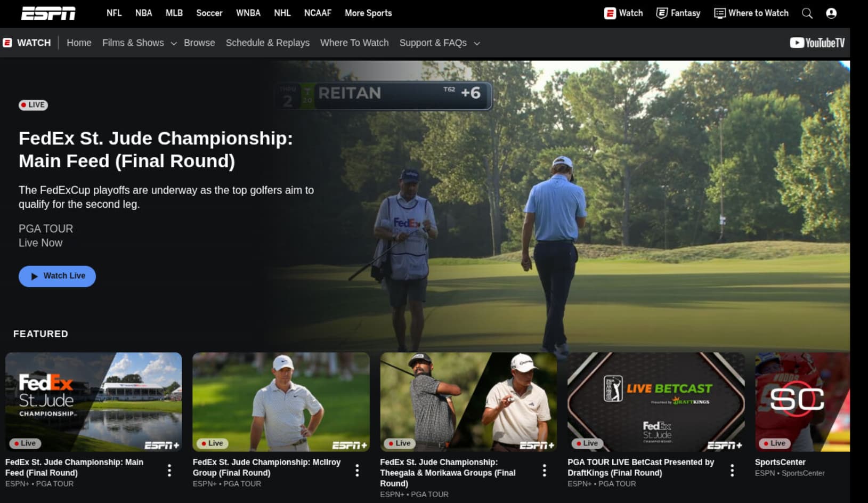Image resolution: width=868 pixels, height=503 pixels.
Task: Open the More Sports menu
Action: click(x=368, y=13)
